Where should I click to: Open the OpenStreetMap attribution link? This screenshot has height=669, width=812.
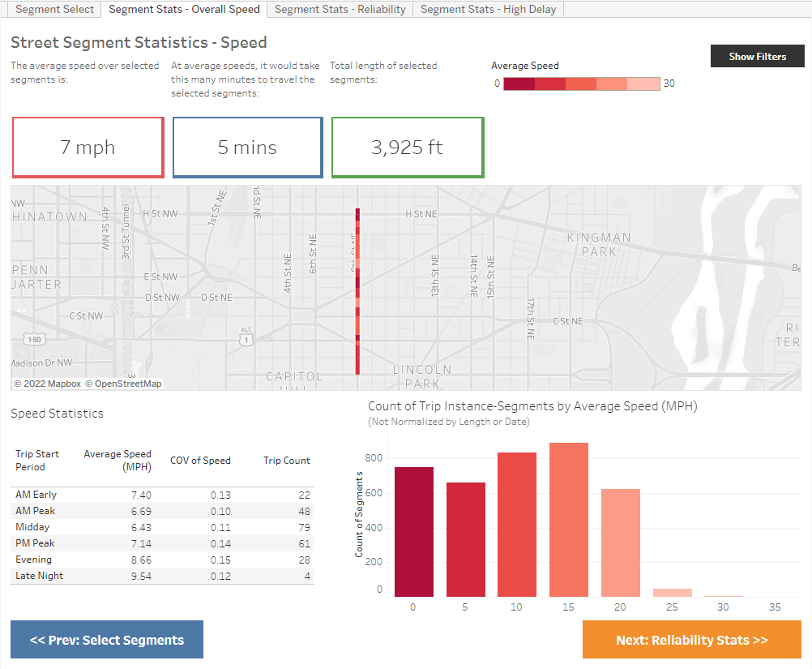click(x=123, y=382)
